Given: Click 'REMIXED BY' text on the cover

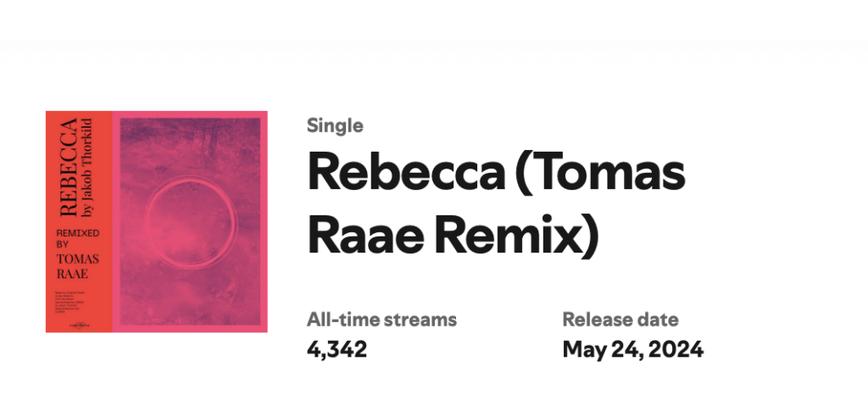Looking at the screenshot, I should (x=77, y=238).
